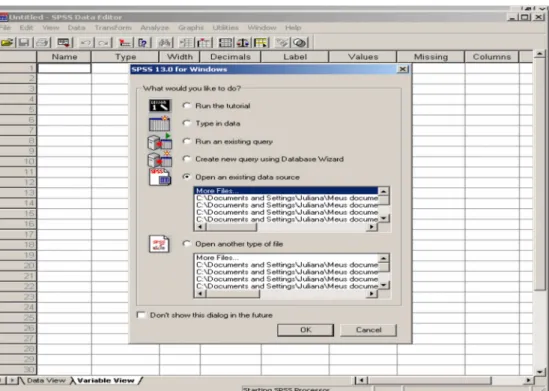Click the Save File toolbar icon
The height and width of the screenshot is (391, 549).
(24, 43)
